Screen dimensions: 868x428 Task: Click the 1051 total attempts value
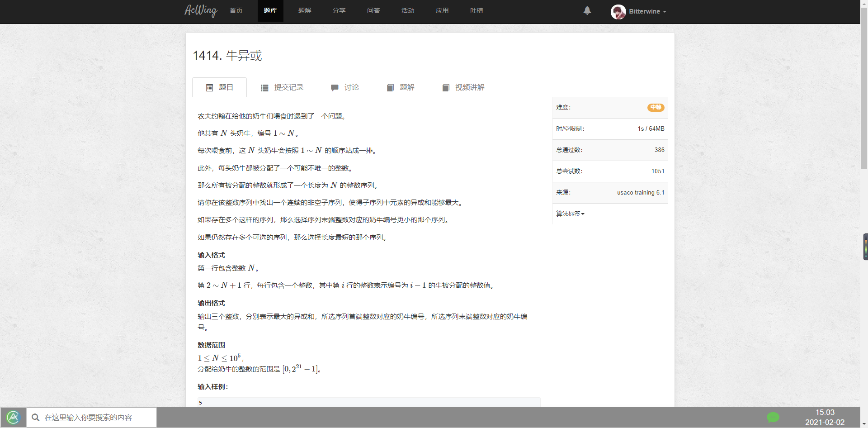pos(658,171)
